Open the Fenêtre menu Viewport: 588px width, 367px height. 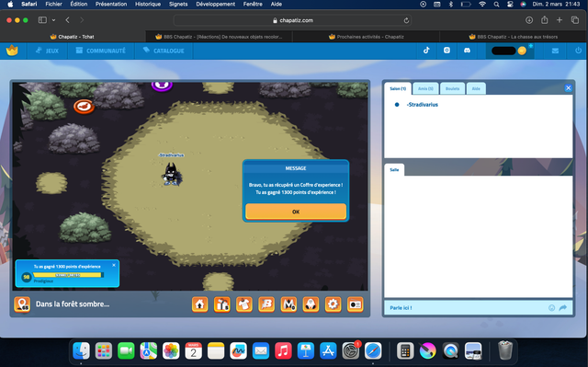click(253, 4)
